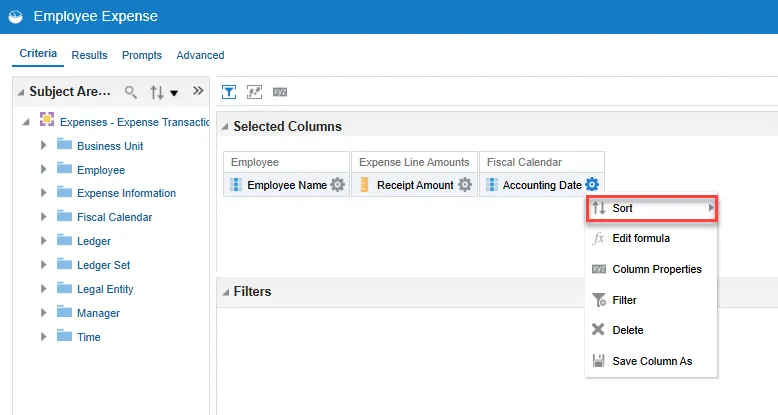The height and width of the screenshot is (415, 778).
Task: Collapse the Subject Areas pane with double chevron
Action: pos(198,90)
